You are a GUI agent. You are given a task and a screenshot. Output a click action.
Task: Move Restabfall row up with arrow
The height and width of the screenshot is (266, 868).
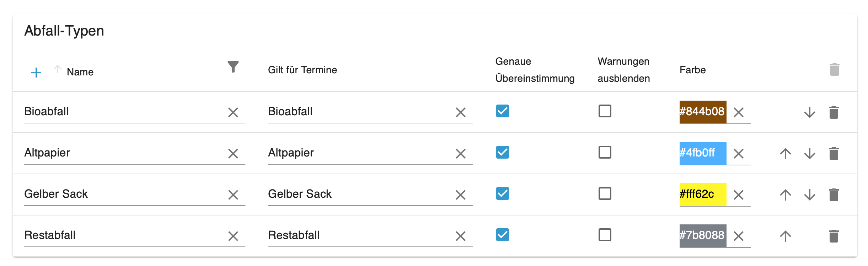click(786, 236)
